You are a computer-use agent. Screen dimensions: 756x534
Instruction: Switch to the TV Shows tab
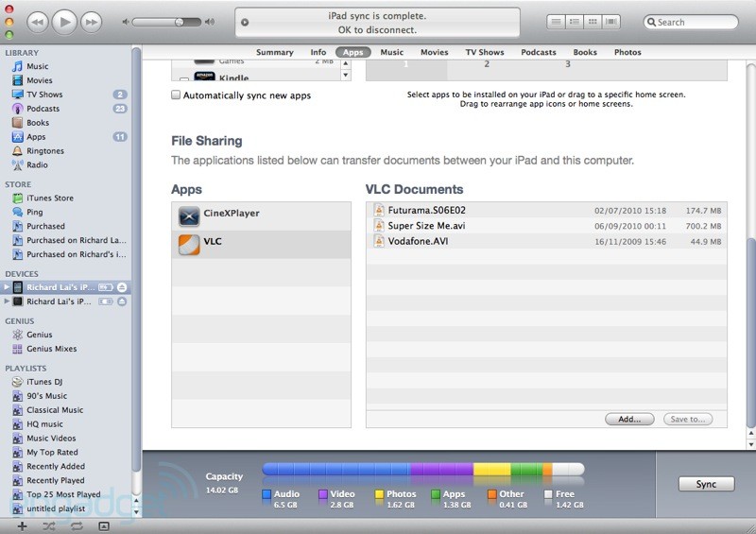click(485, 52)
